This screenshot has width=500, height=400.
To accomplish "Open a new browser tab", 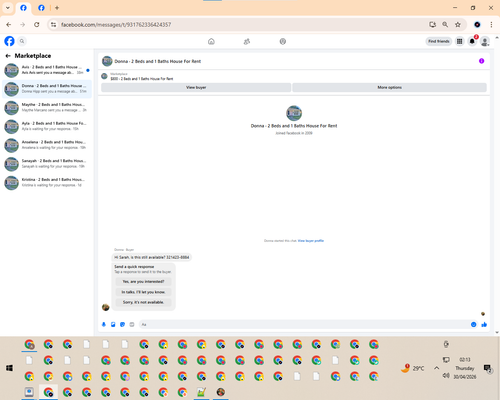I will tap(57, 8).
